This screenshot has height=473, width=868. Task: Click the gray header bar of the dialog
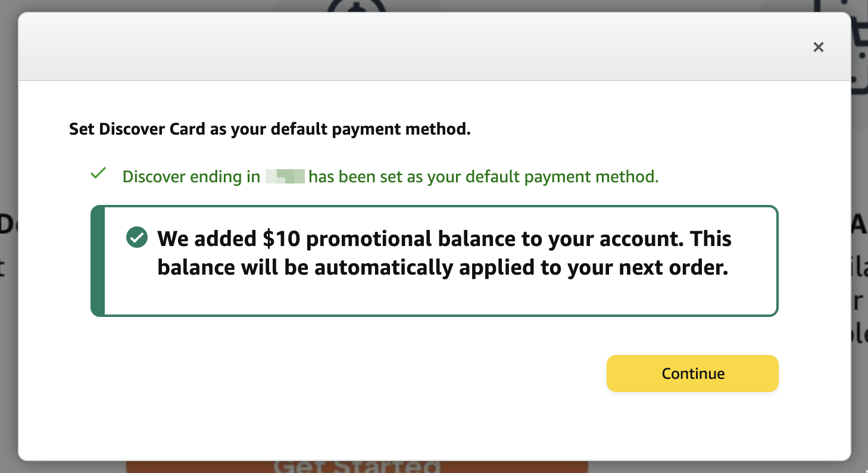pos(417,47)
